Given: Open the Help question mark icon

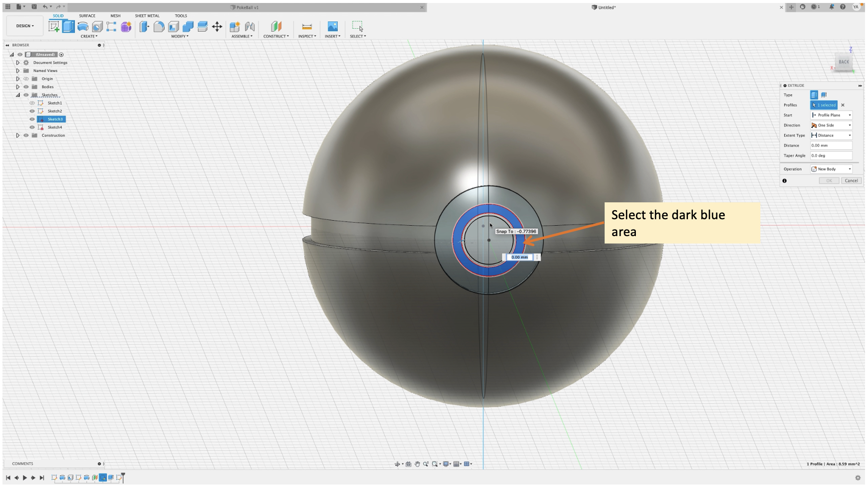Looking at the screenshot, I should [x=843, y=7].
